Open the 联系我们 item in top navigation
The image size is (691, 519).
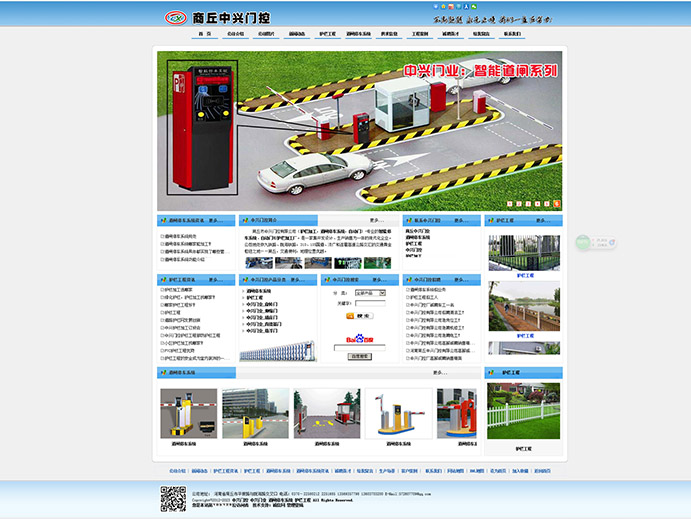(512, 34)
